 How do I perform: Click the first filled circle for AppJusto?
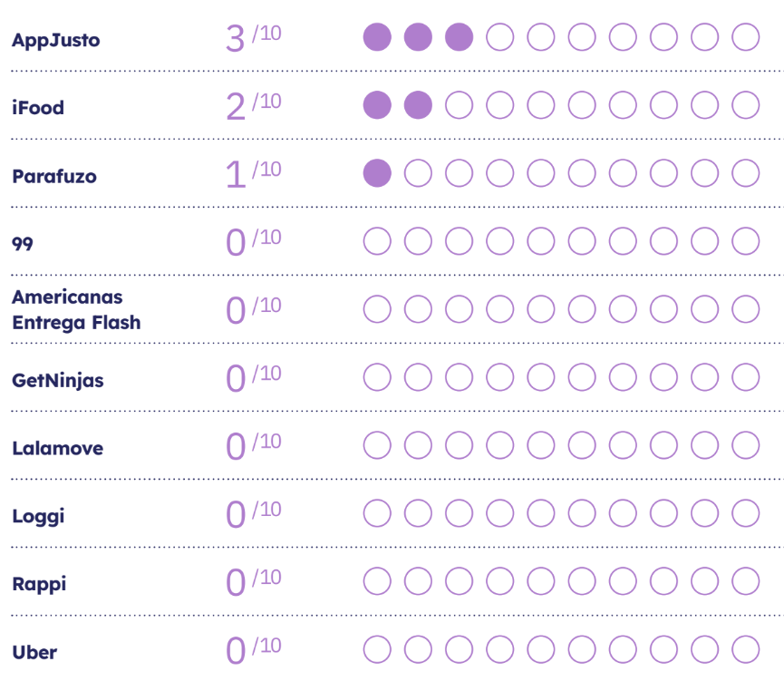377,37
